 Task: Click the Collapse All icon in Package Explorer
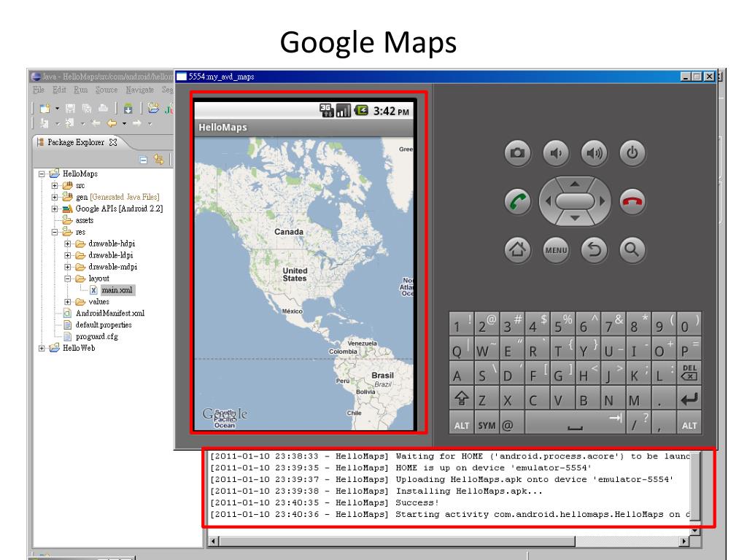point(144,160)
